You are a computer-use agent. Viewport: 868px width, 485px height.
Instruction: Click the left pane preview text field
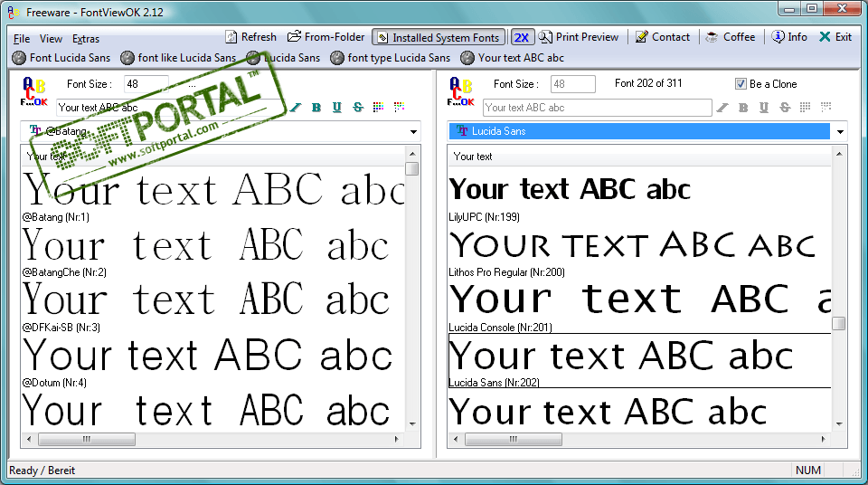(171, 108)
